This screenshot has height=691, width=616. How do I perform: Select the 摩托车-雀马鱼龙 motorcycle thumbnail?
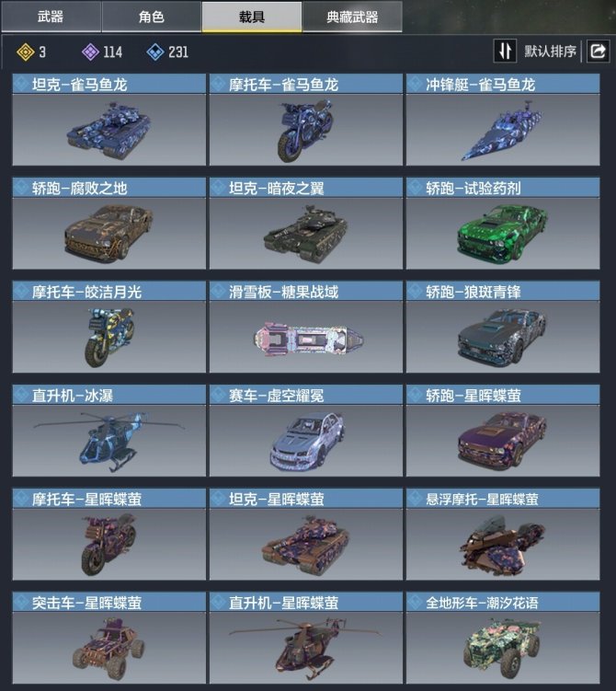click(x=306, y=130)
